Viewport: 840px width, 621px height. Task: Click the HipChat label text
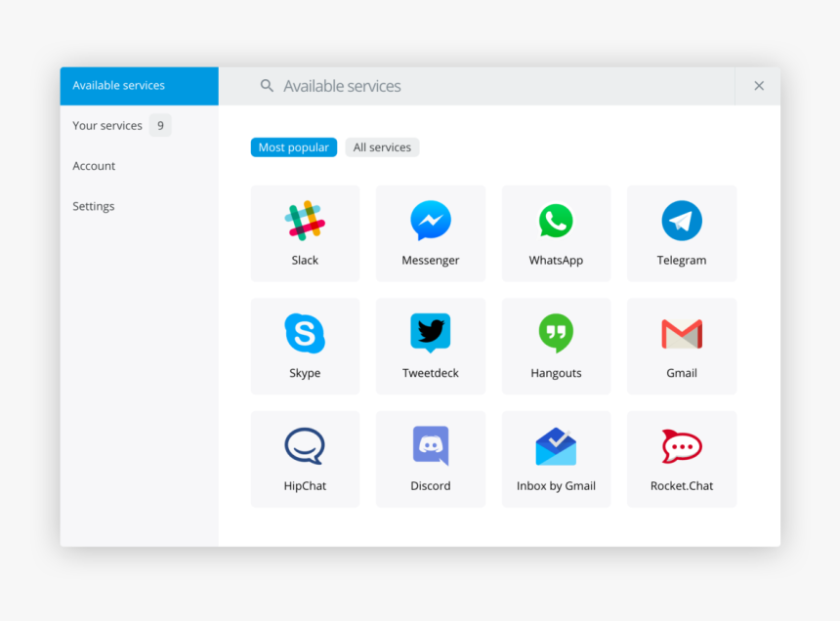click(x=305, y=486)
